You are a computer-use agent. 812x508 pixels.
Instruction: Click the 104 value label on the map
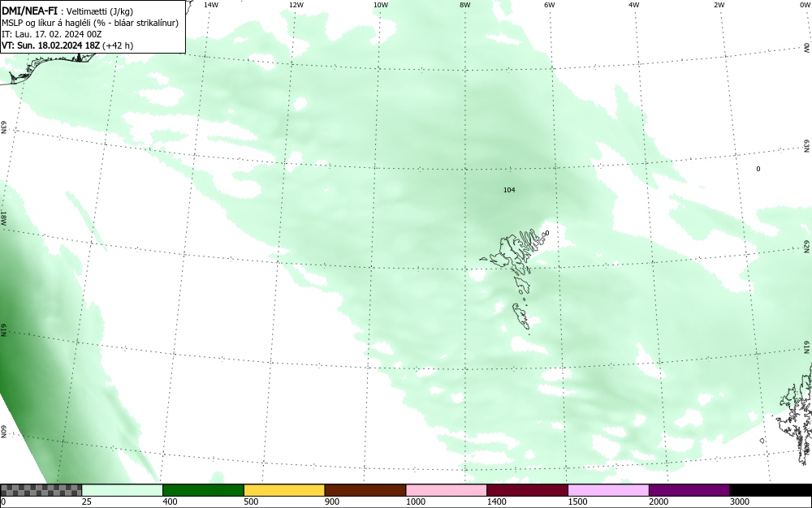(x=509, y=190)
